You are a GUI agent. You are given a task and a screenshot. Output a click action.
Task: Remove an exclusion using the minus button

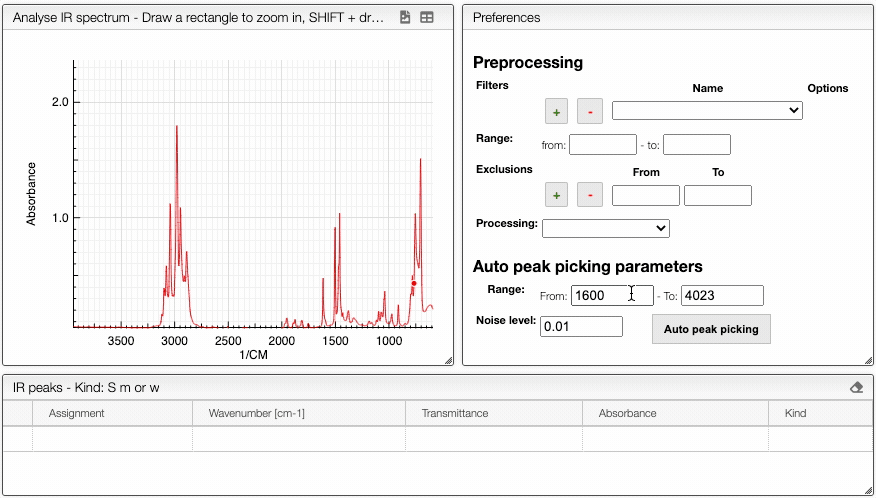(x=590, y=195)
